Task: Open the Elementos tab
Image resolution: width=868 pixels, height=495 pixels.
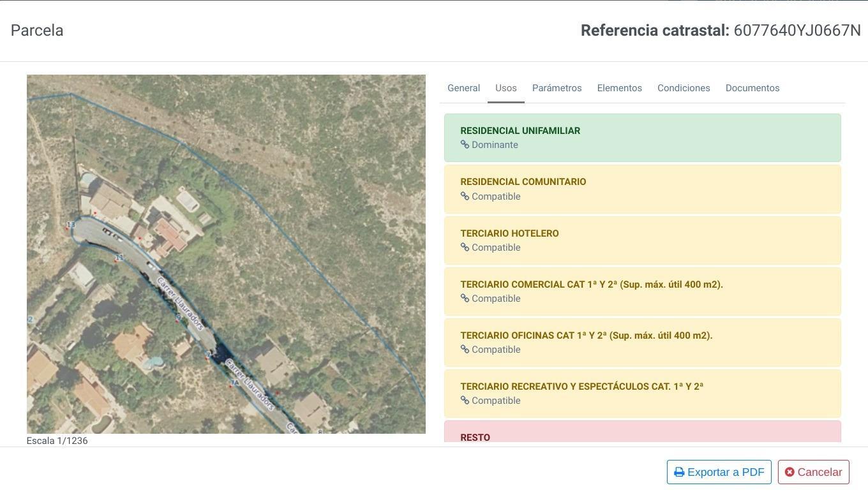Action: [619, 88]
